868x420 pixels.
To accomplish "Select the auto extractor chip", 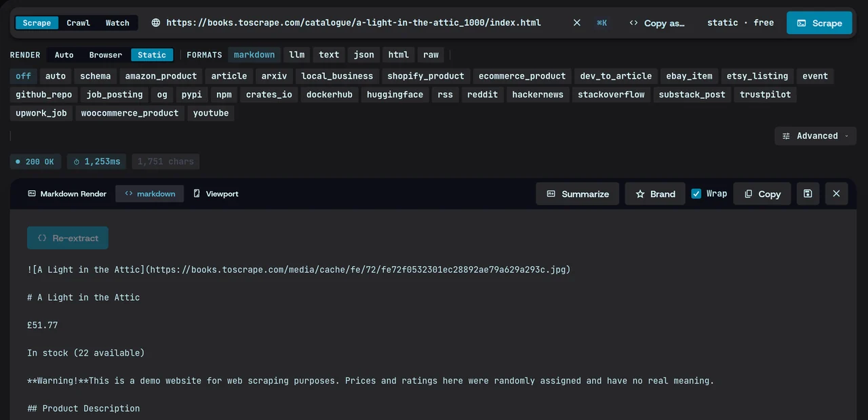I will 56,76.
